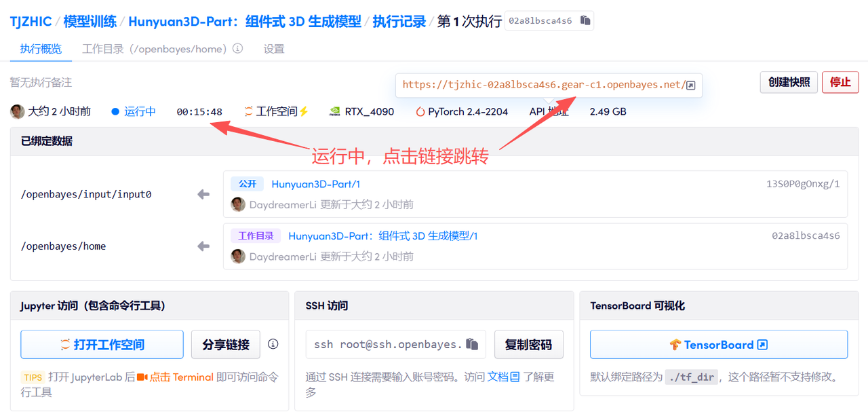Click the ssh root@ssh.openbayes. command field
868x416 pixels.
pyautogui.click(x=396, y=344)
